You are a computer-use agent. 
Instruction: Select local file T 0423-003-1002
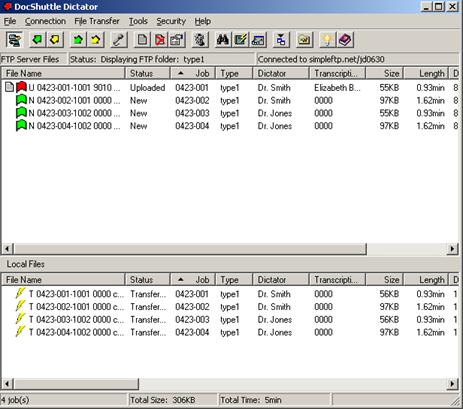[x=76, y=320]
